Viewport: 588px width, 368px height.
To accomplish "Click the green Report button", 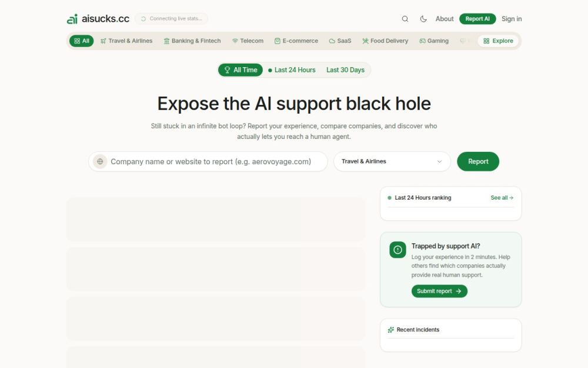I will tap(477, 161).
